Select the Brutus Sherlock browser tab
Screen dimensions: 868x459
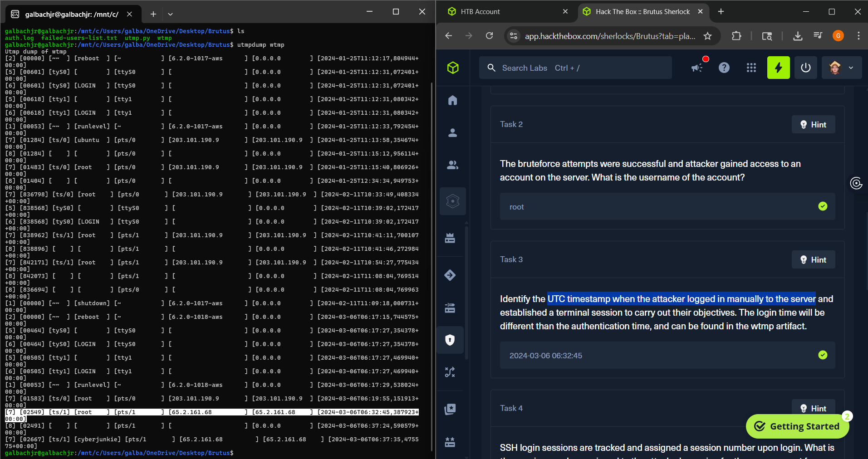tap(642, 12)
